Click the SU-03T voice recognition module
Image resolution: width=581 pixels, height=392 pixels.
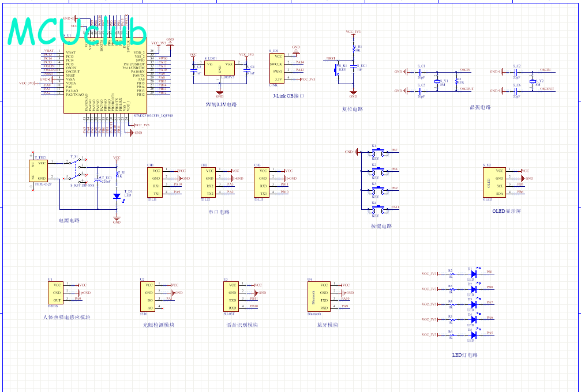coord(231,296)
